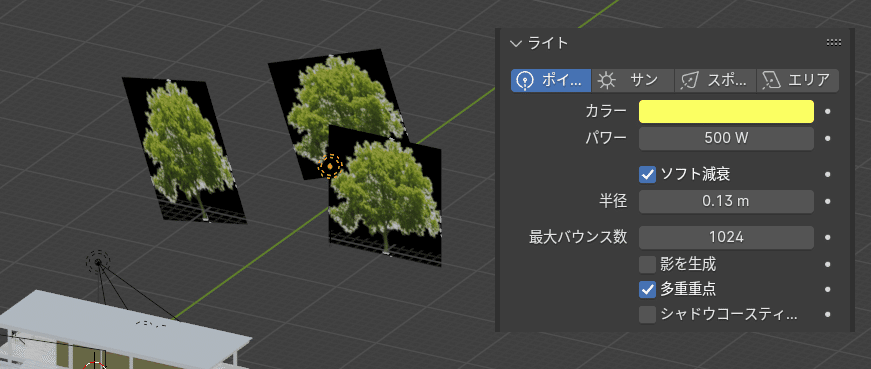Select the ポイント light type
This screenshot has height=369, width=871.
(550, 81)
